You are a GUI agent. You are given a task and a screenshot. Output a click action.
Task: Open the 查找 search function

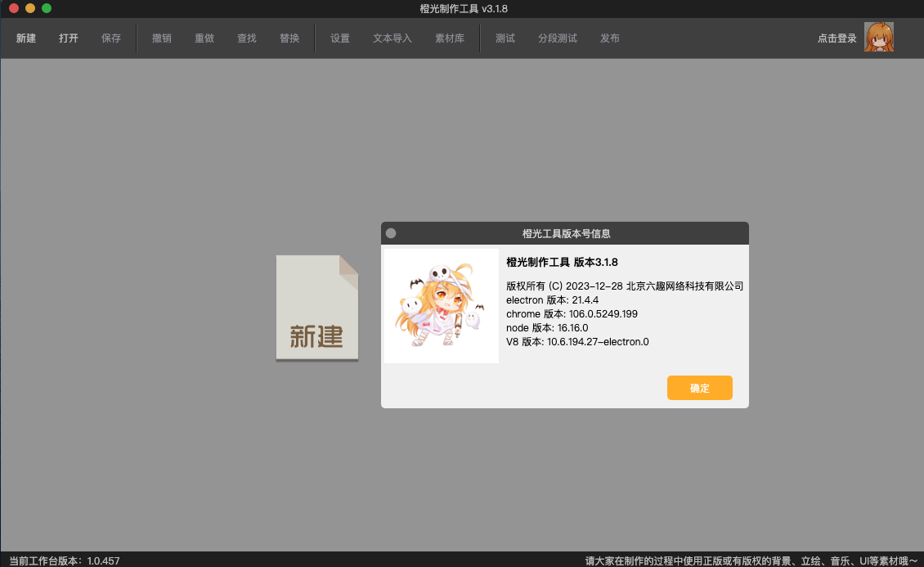pos(247,38)
